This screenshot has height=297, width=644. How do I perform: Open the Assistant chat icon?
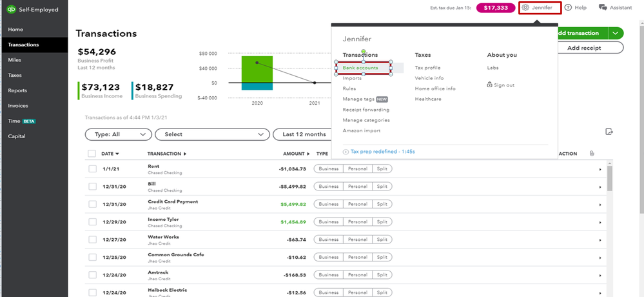603,8
